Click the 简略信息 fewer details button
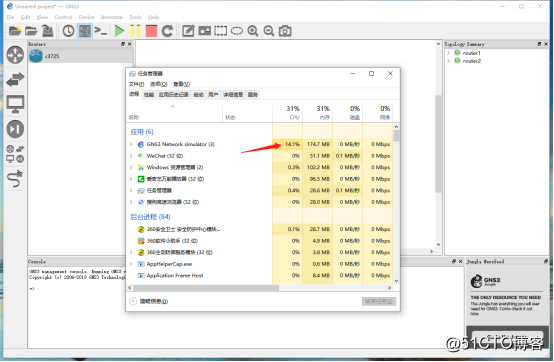This screenshot has height=362, width=554. pyautogui.click(x=149, y=301)
